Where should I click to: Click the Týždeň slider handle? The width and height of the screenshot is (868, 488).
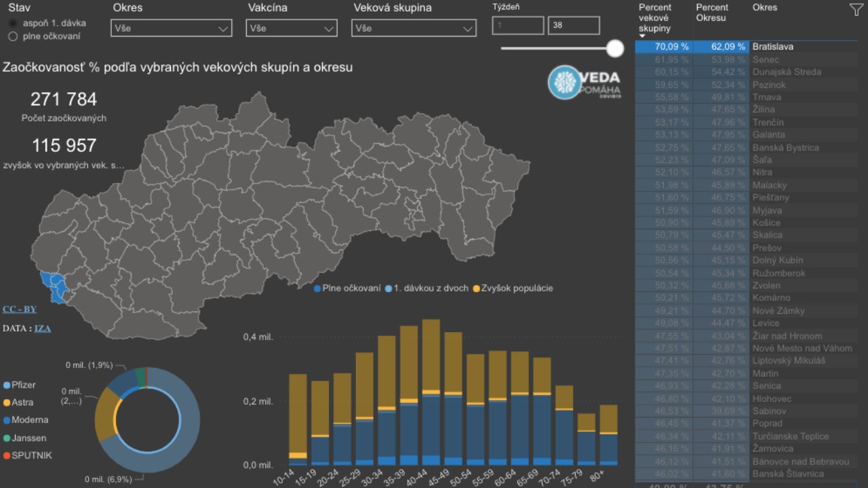(x=615, y=48)
